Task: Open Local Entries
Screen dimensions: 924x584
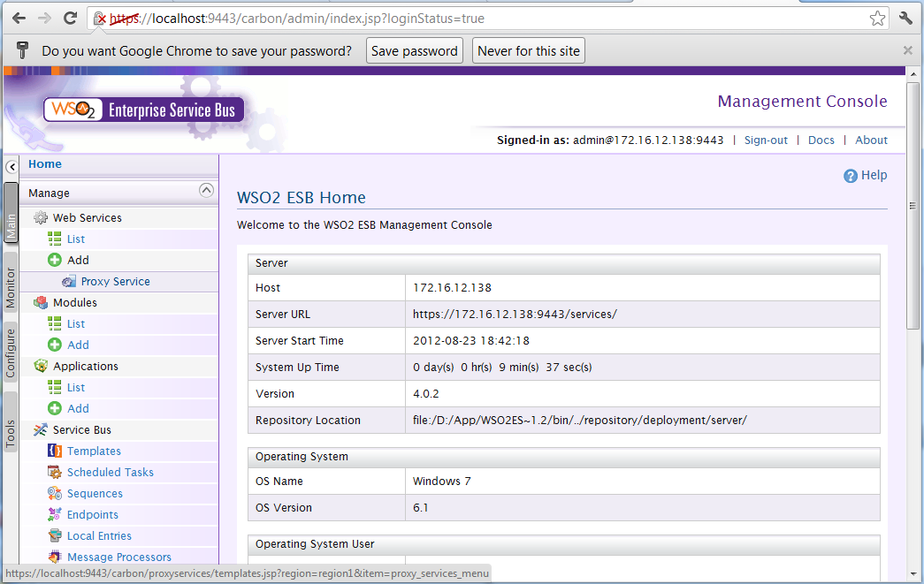Action: pos(99,535)
